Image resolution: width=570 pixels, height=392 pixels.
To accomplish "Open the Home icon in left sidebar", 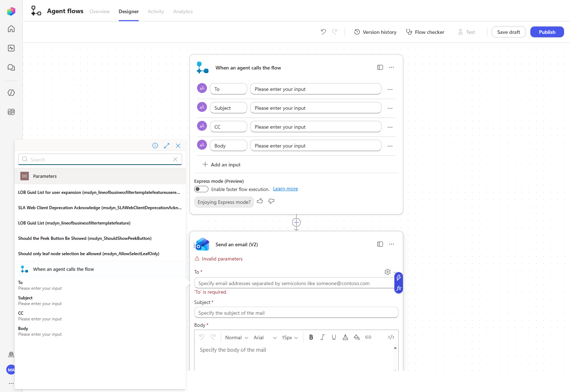I will point(11,29).
